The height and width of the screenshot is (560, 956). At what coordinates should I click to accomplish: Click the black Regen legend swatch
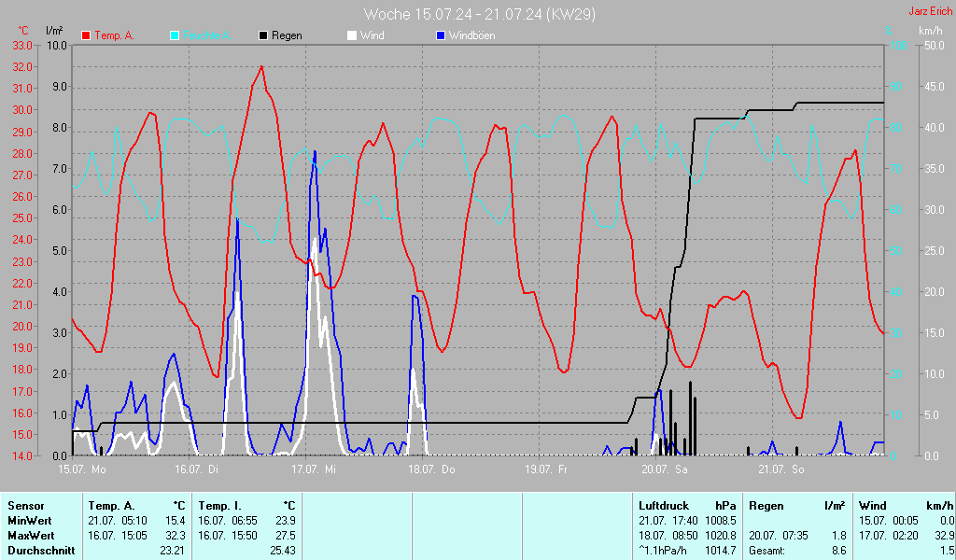point(262,36)
